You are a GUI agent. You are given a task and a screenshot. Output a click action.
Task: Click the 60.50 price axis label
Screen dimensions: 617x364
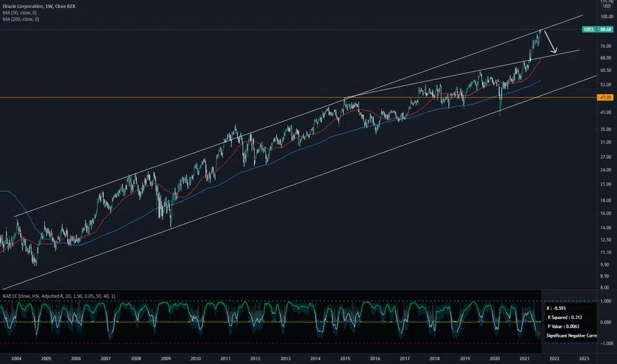(606, 70)
